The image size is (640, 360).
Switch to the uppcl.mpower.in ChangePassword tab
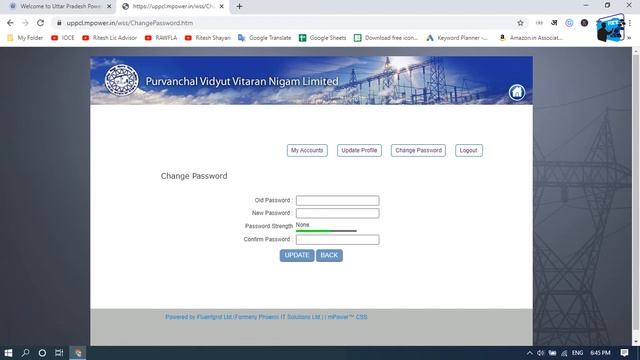pos(172,7)
